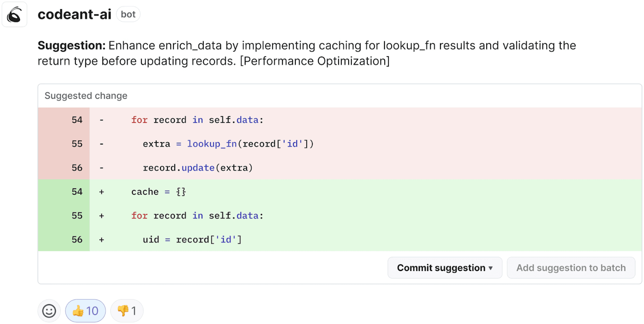
Task: Open the codeant-ai profile link
Action: point(74,14)
